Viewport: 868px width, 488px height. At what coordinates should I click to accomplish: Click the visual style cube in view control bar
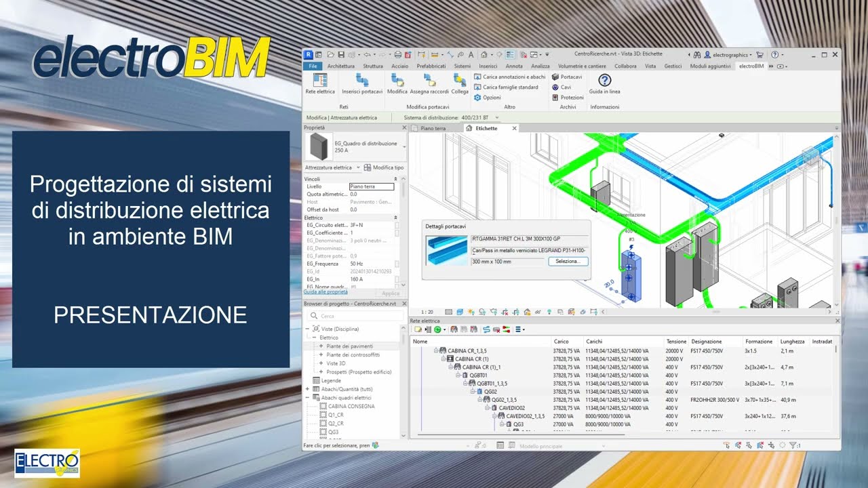tap(460, 312)
